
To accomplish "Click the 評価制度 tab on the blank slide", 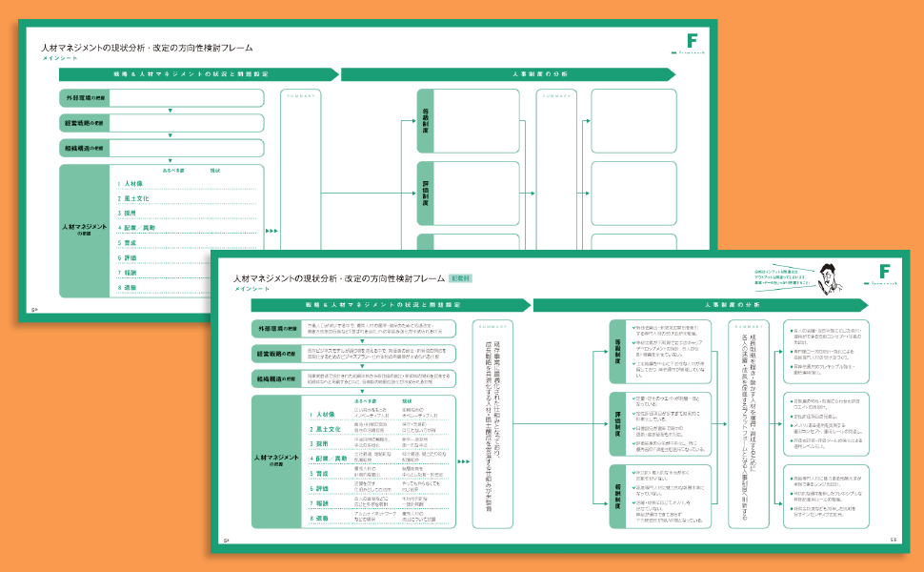I will pos(426,194).
